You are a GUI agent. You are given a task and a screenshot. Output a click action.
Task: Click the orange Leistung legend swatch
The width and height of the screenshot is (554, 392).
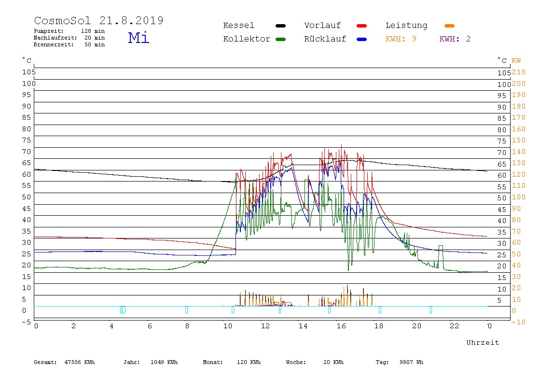pos(449,26)
